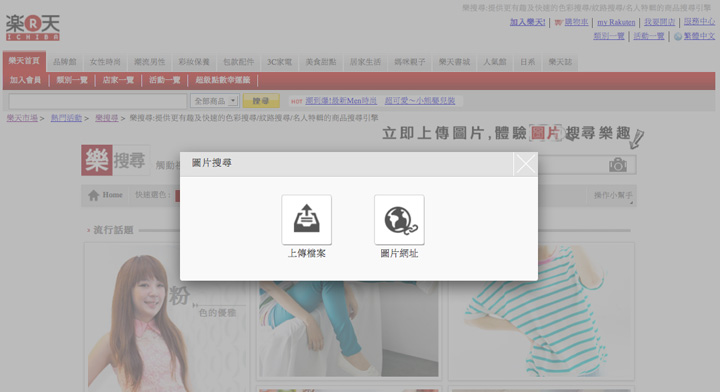Image resolution: width=720 pixels, height=392 pixels.
Task: Click the hot link about Men時尚
Action: pyautogui.click(x=341, y=101)
